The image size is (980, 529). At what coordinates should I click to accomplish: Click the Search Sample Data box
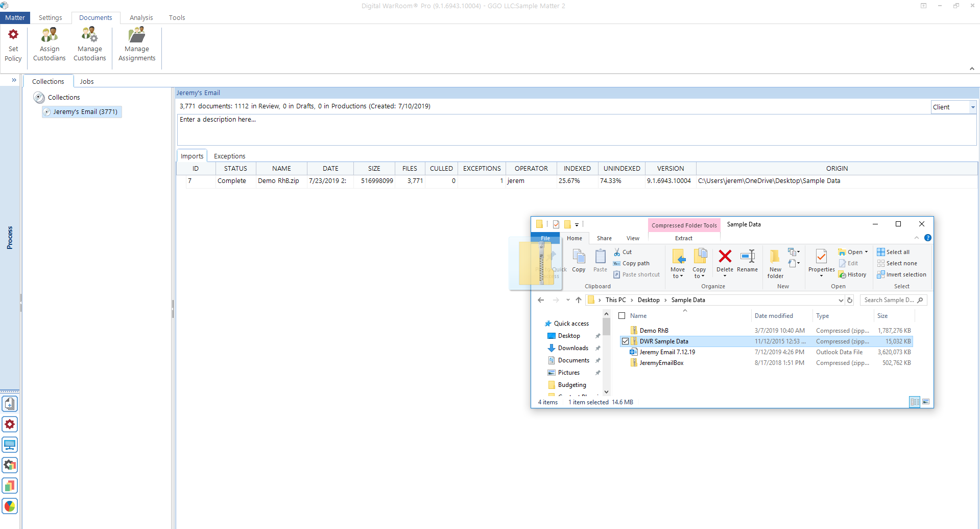click(893, 300)
